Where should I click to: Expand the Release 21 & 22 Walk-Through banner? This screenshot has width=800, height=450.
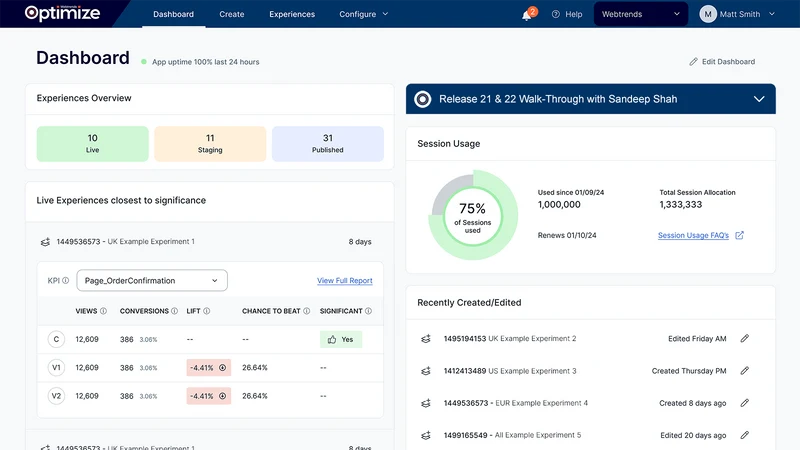click(x=759, y=99)
